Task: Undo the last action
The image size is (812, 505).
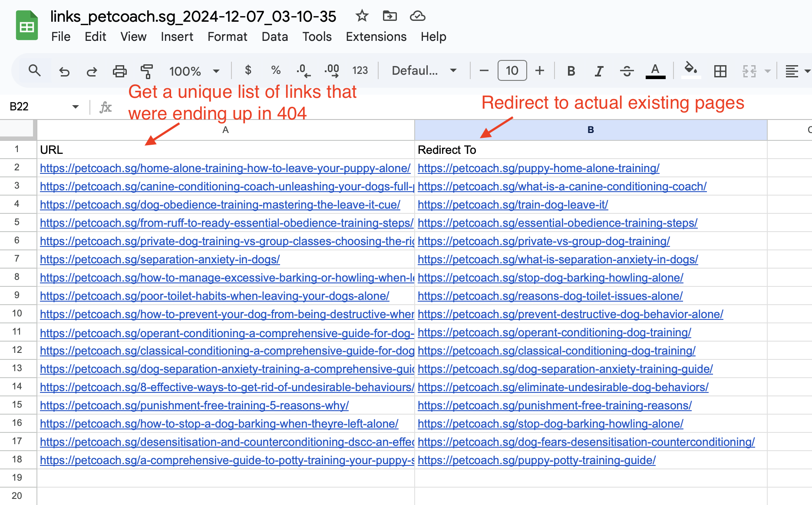Action: coord(64,71)
